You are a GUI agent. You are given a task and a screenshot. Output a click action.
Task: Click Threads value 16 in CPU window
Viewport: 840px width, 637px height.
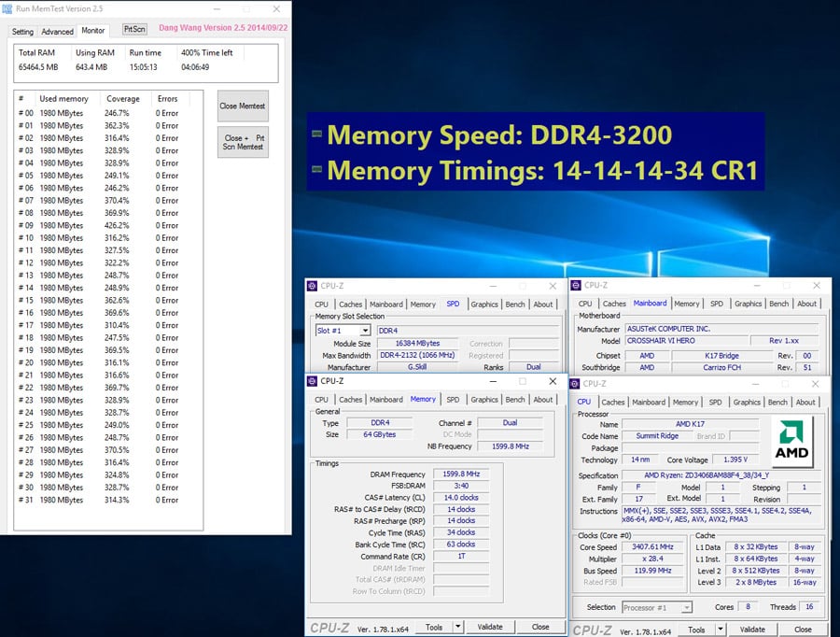809,606
